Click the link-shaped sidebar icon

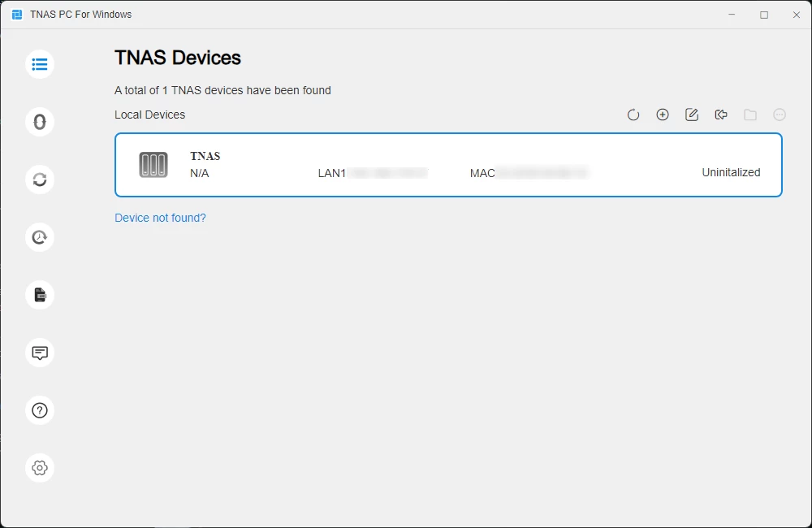click(x=40, y=122)
